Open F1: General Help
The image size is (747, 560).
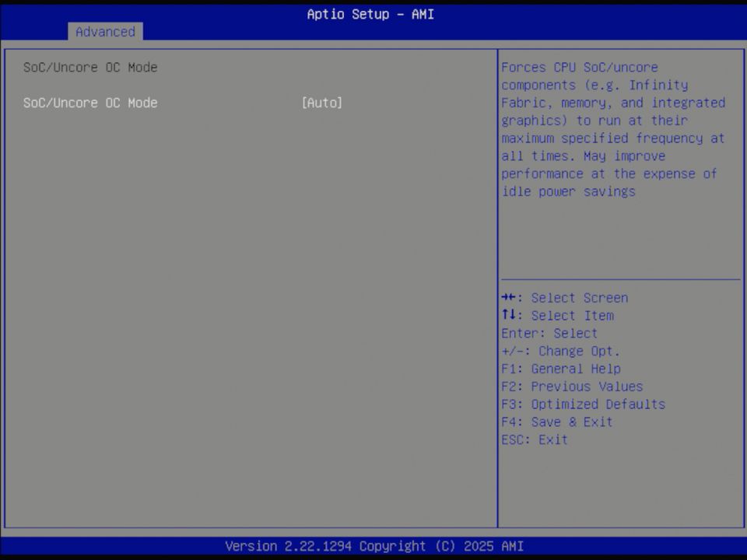click(x=560, y=369)
